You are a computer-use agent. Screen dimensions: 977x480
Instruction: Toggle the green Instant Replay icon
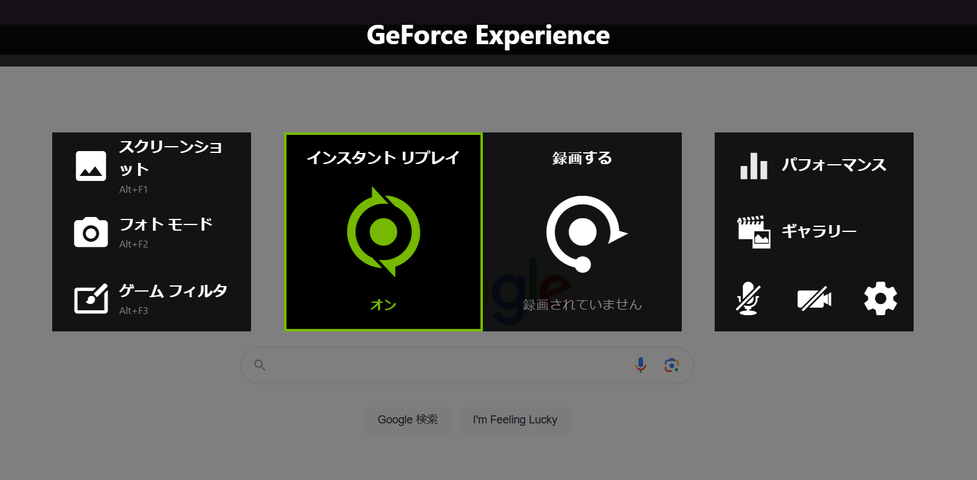tap(383, 232)
